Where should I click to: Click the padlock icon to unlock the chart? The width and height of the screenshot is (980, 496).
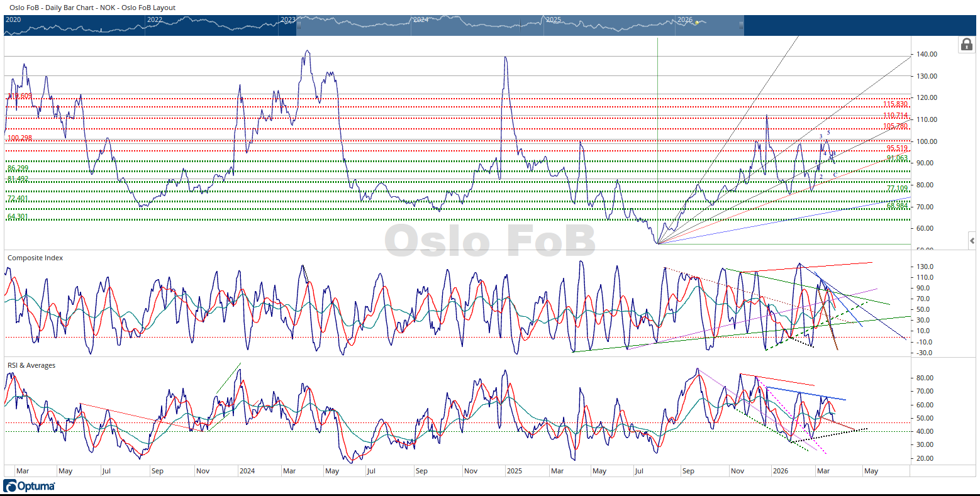pos(966,45)
